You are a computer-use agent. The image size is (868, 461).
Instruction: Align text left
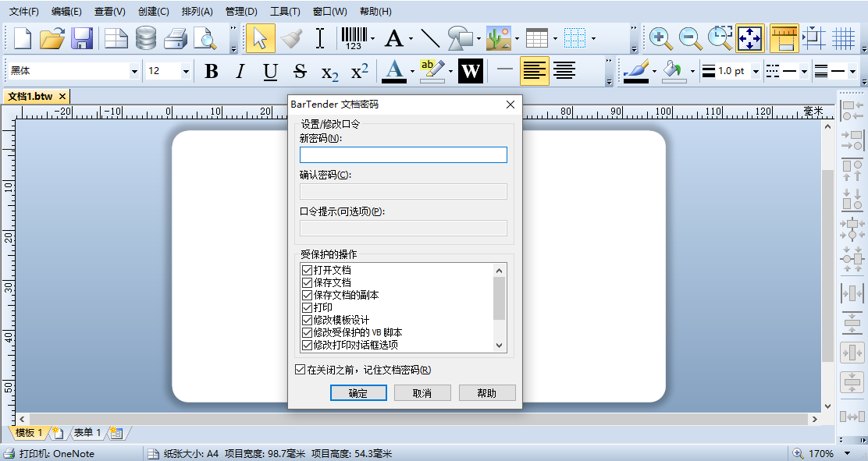(535, 71)
